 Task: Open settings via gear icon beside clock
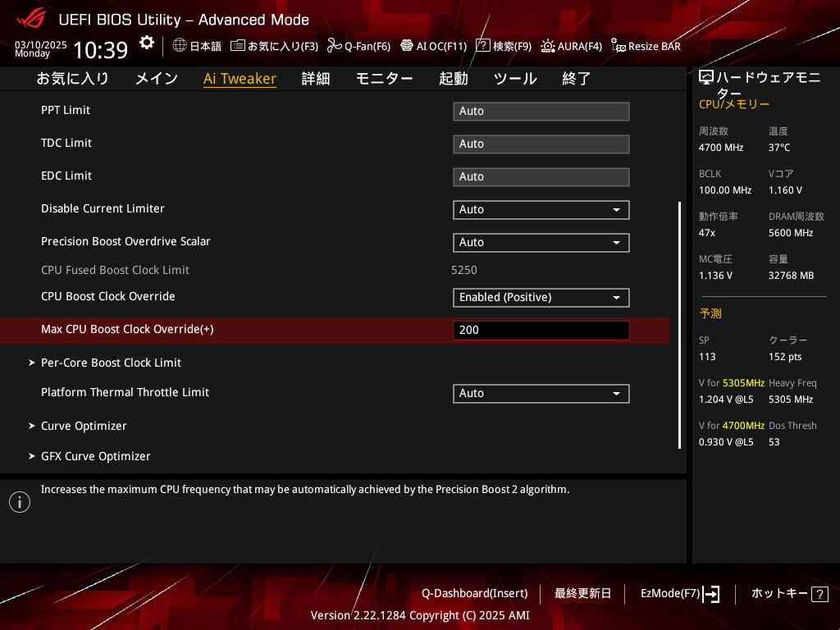(x=147, y=43)
